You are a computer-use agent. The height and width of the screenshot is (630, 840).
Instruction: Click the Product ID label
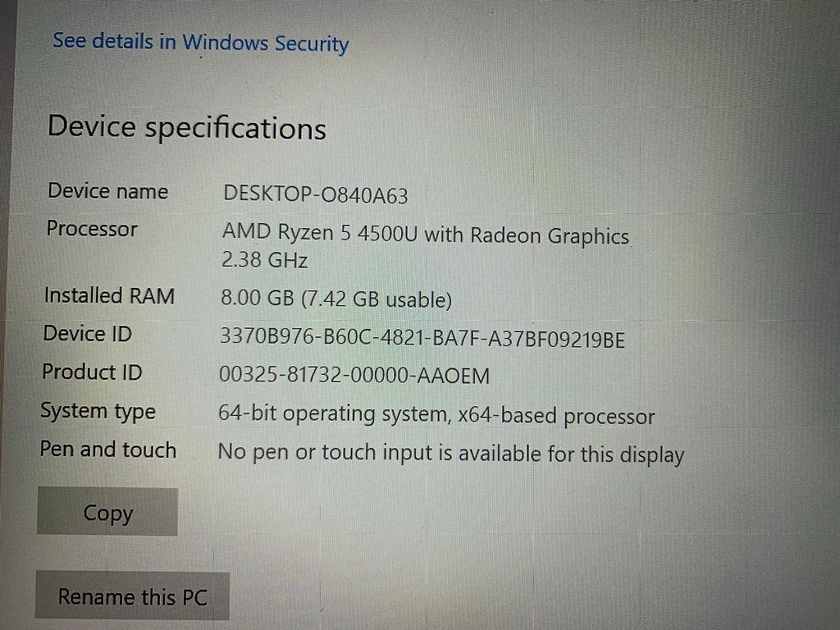pos(92,372)
